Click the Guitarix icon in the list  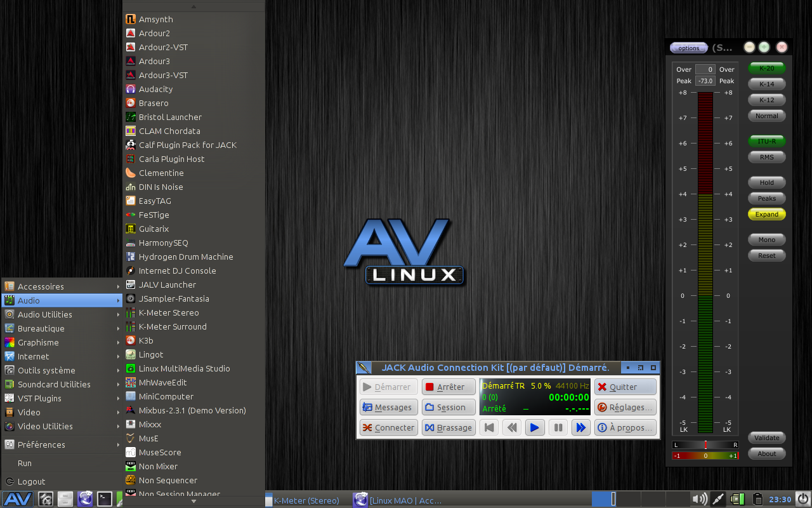click(x=131, y=229)
